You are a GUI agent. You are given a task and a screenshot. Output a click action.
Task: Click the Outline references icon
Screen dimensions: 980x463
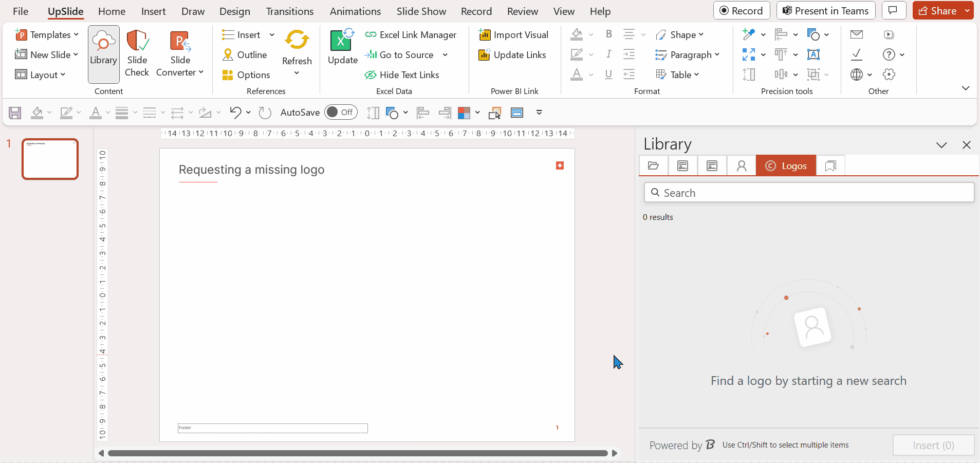tap(228, 55)
